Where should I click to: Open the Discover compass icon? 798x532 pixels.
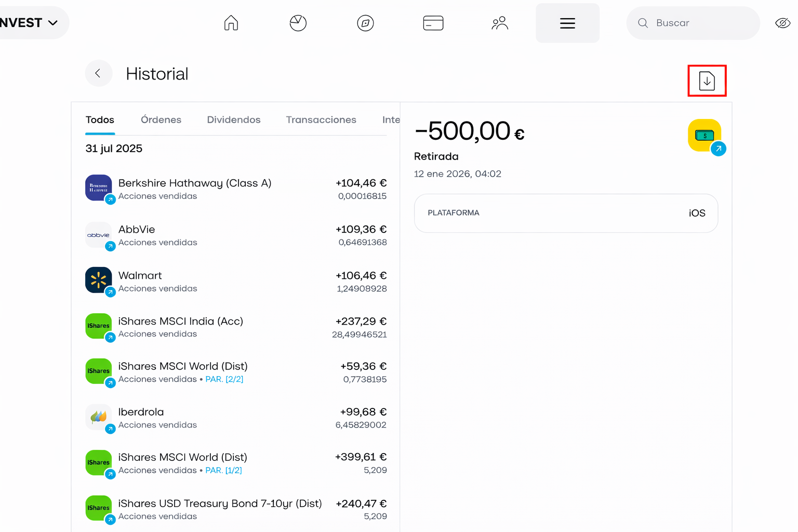tap(365, 23)
